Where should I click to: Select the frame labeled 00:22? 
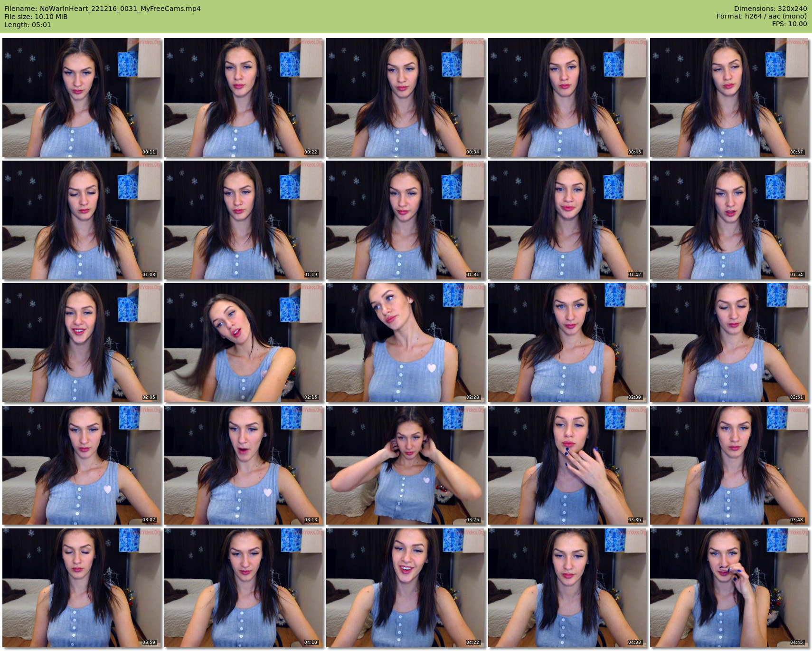244,97
